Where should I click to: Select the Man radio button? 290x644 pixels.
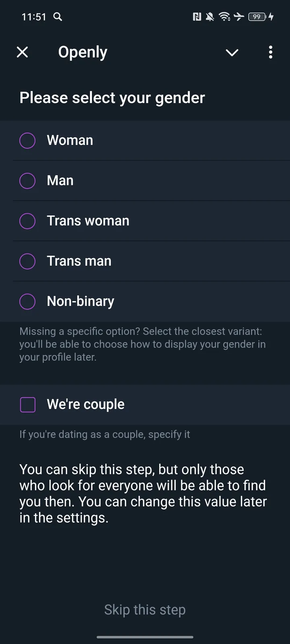[x=27, y=181]
